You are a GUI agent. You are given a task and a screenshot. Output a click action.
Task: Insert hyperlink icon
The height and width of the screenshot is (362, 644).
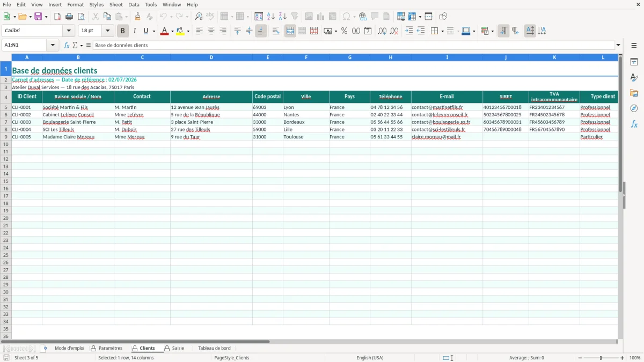click(x=363, y=17)
